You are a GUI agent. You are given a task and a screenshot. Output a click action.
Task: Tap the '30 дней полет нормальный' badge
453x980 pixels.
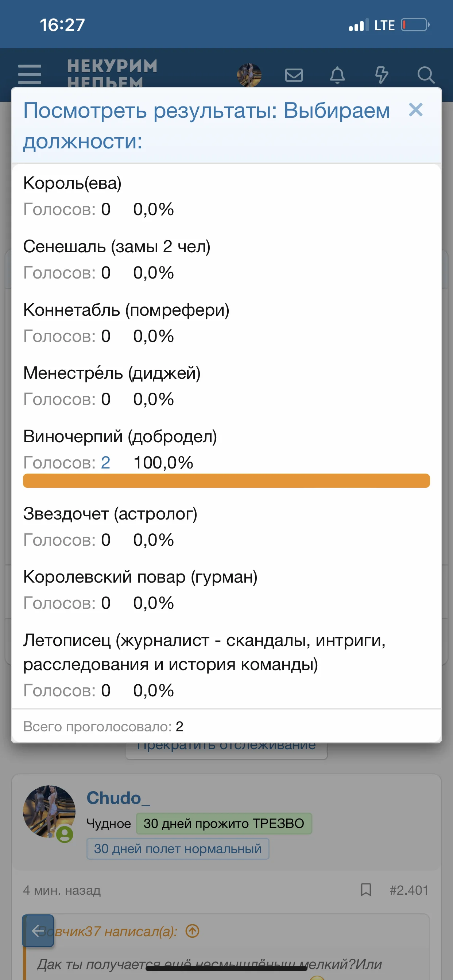(178, 848)
